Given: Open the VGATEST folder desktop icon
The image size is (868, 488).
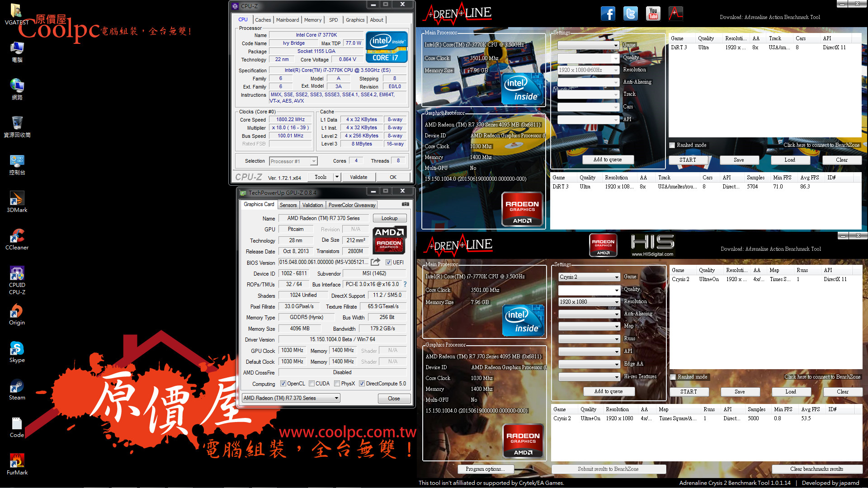Looking at the screenshot, I should coord(17,14).
